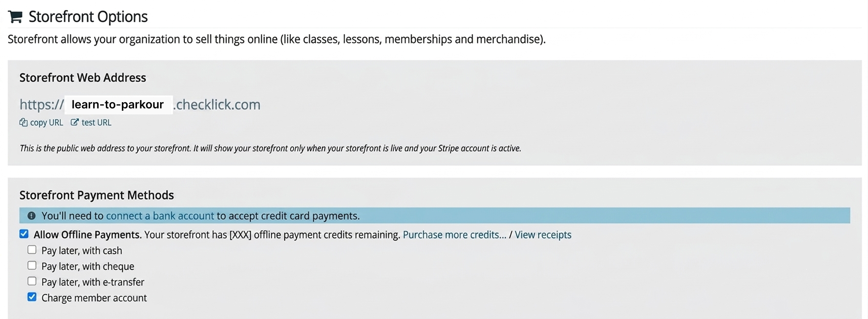The width and height of the screenshot is (868, 319).
Task: Click the test URL link text
Action: [x=96, y=123]
